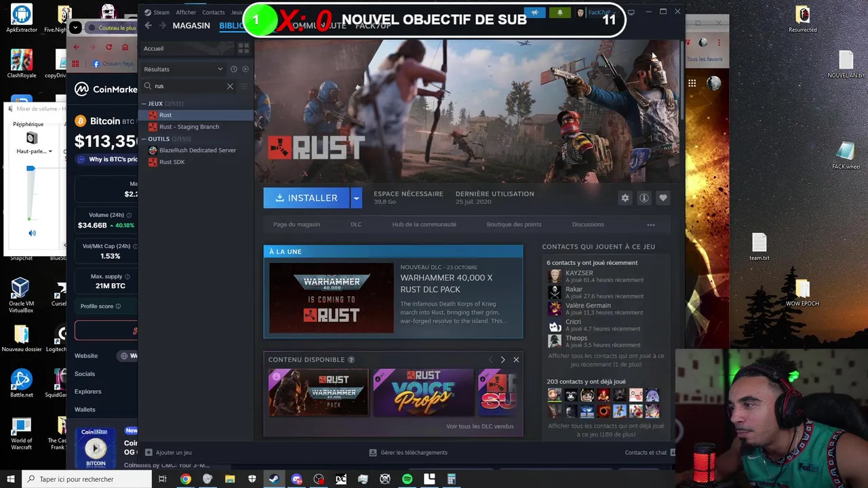Open the Page du magasin tab

pos(296,224)
